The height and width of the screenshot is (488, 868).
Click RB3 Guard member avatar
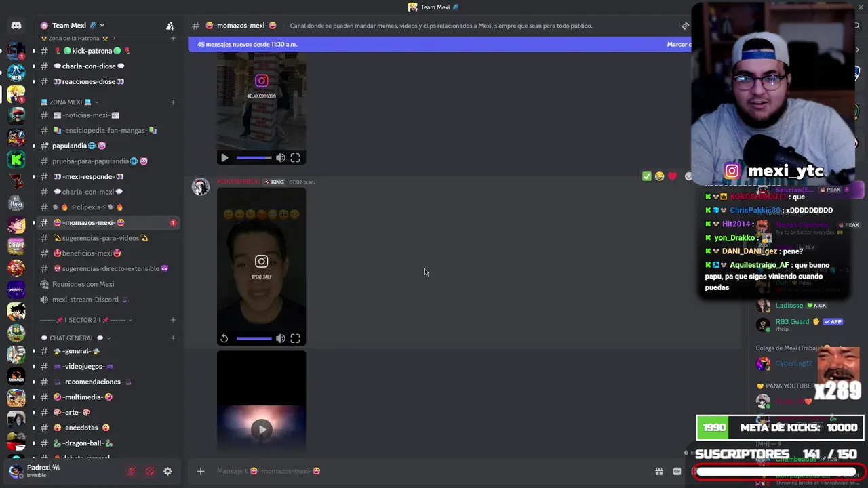click(x=764, y=325)
